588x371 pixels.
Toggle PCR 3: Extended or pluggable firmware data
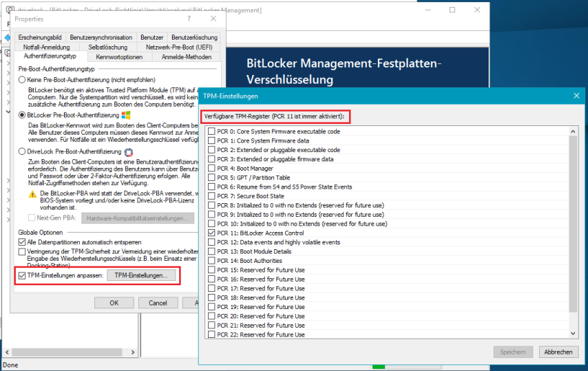212,158
